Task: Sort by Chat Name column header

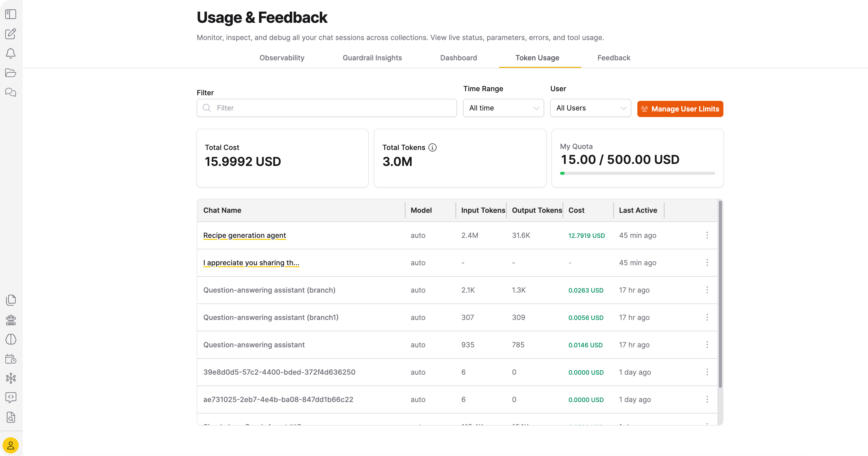Action: [x=222, y=210]
